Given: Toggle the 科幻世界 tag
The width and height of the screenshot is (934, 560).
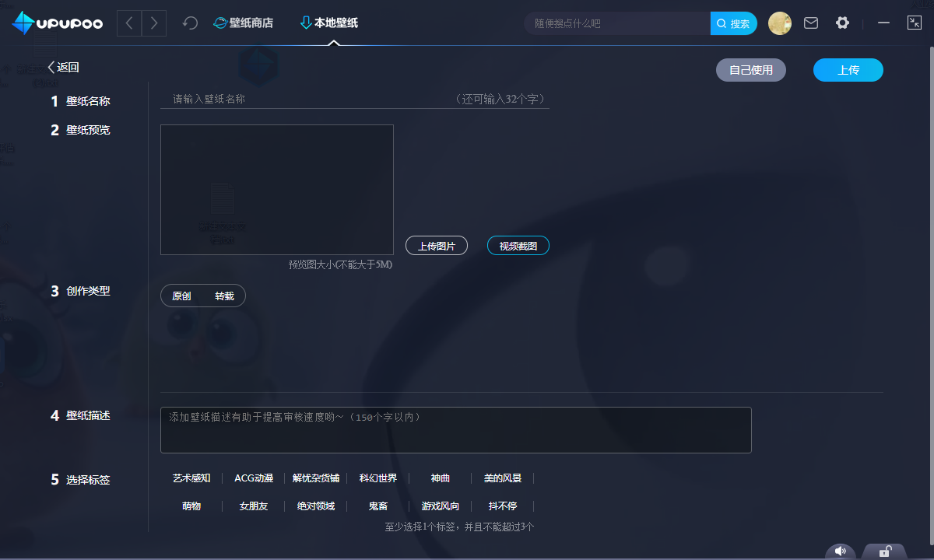Looking at the screenshot, I should click(x=378, y=478).
